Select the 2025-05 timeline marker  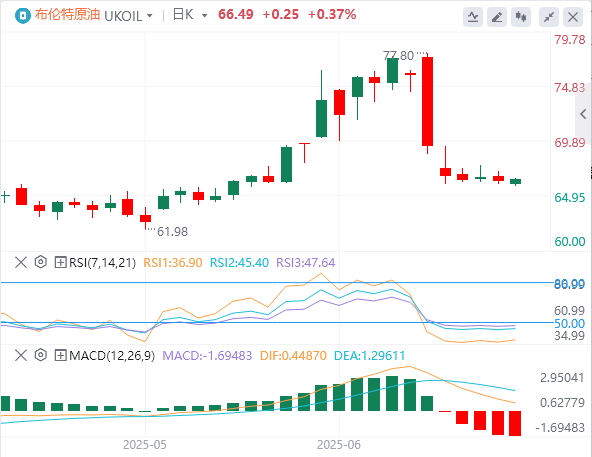tap(145, 445)
